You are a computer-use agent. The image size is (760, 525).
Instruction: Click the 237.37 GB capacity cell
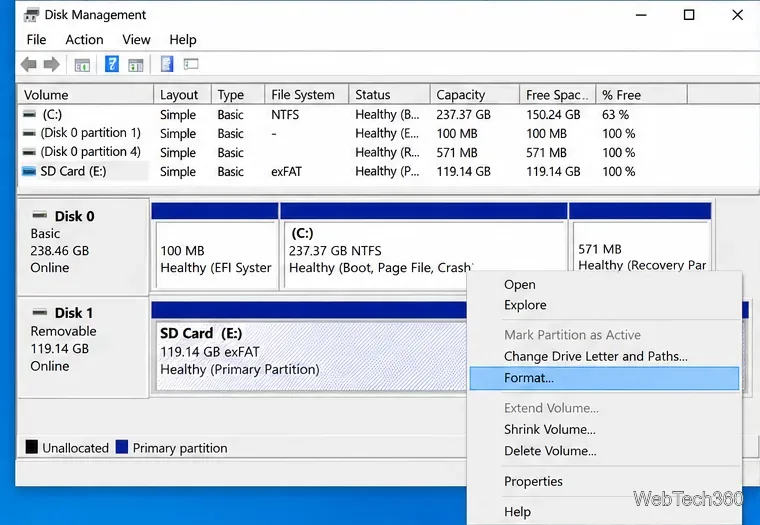[463, 114]
